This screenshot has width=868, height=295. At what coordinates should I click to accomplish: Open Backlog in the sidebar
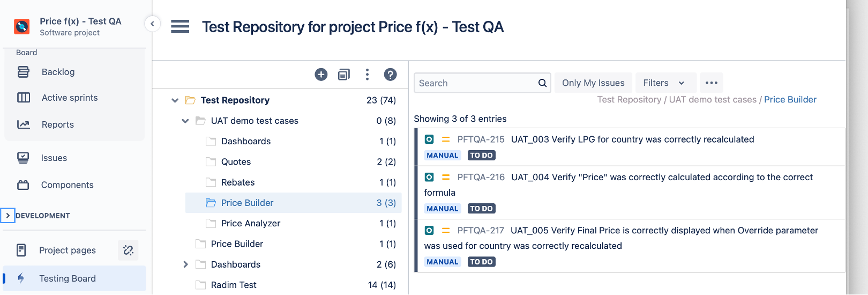tap(58, 72)
